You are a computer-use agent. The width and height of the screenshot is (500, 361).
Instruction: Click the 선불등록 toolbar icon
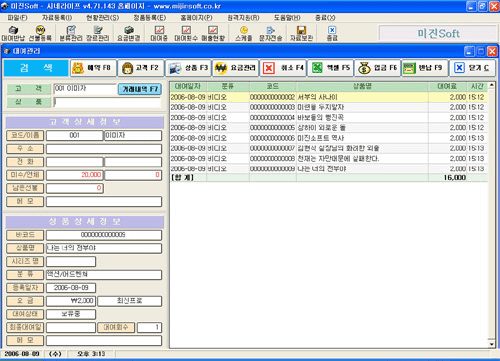coord(40,34)
